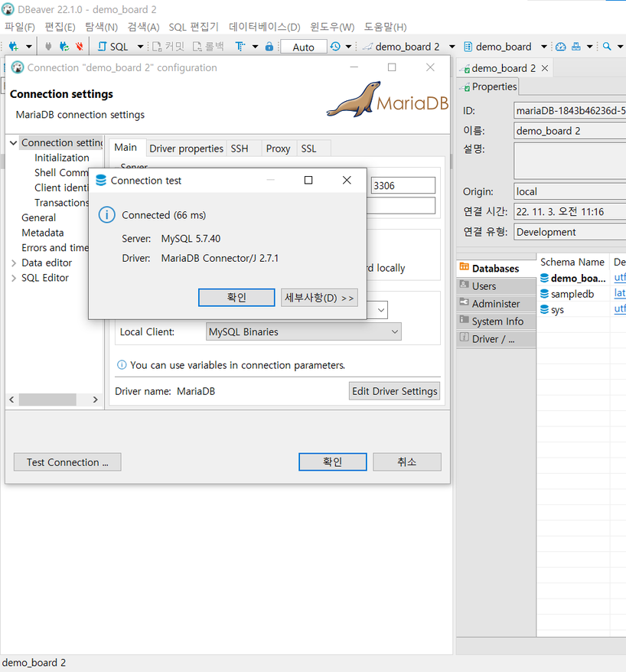Select the sys schema row
626x672 pixels.
581,309
